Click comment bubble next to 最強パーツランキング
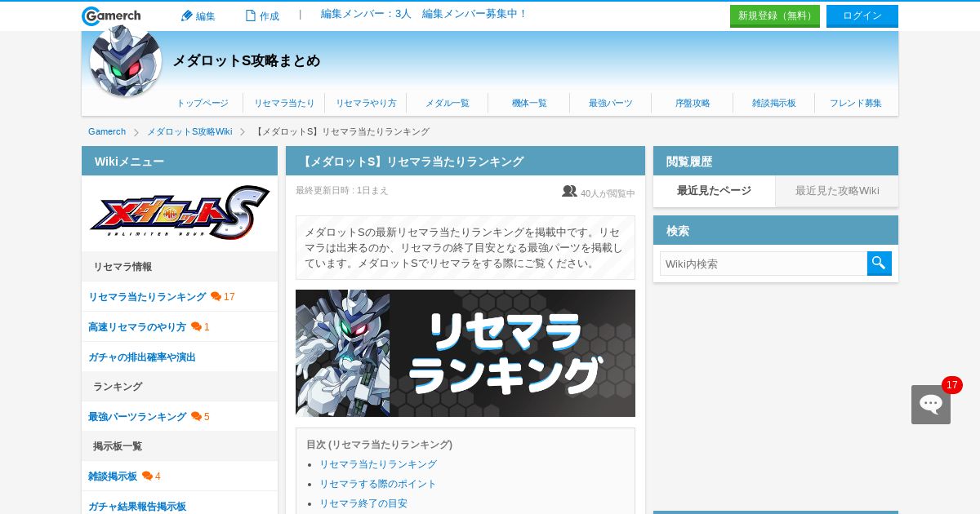Image resolution: width=980 pixels, height=514 pixels. tap(196, 416)
